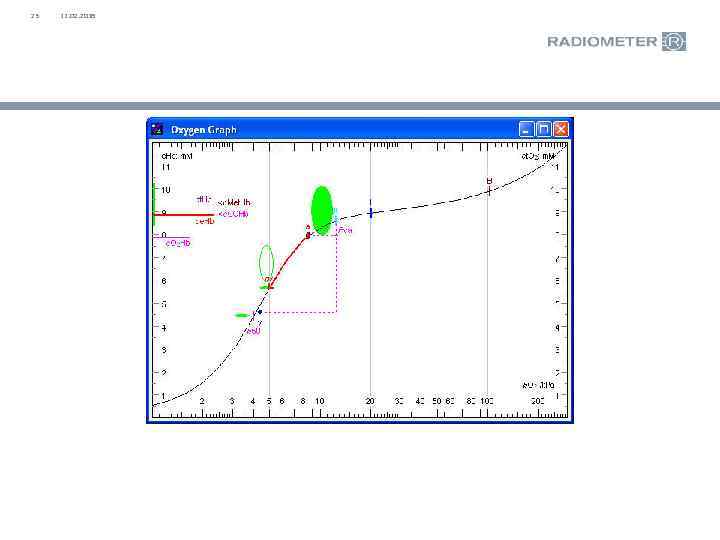Click the slide date text at top-left
This screenshot has height=540, width=720.
(78, 16)
